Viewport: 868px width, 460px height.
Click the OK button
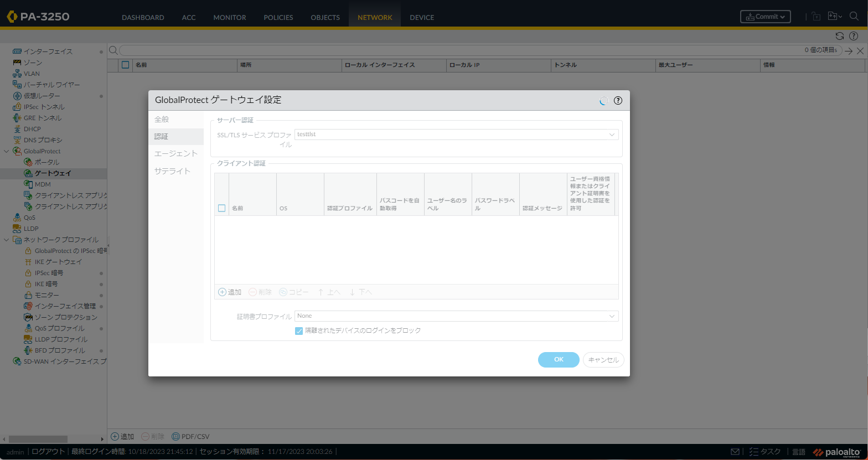tap(559, 360)
